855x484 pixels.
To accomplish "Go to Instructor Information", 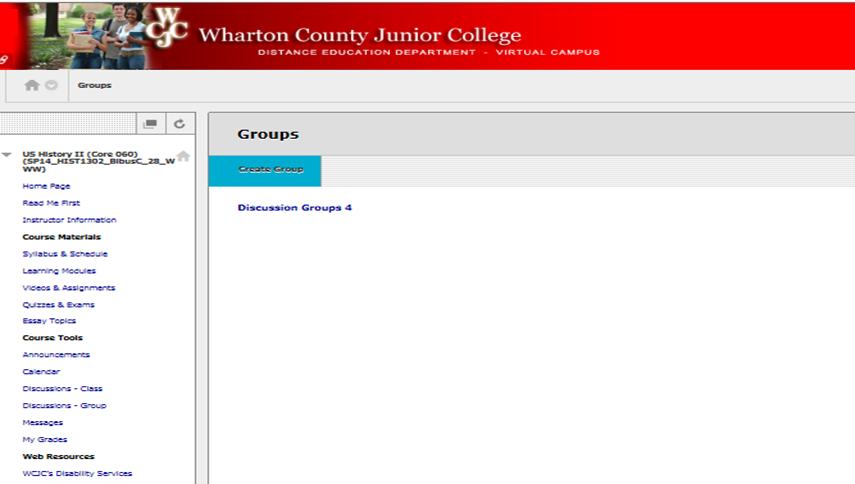I will [x=69, y=220].
